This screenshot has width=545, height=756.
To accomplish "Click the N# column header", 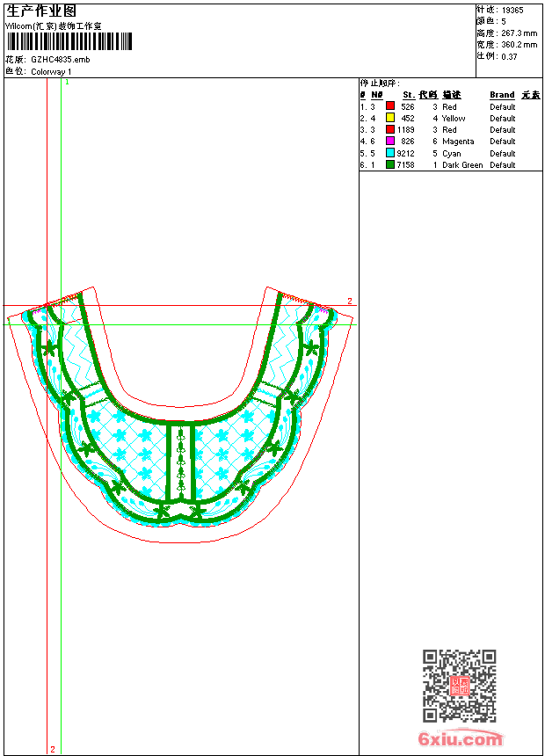I will point(377,95).
